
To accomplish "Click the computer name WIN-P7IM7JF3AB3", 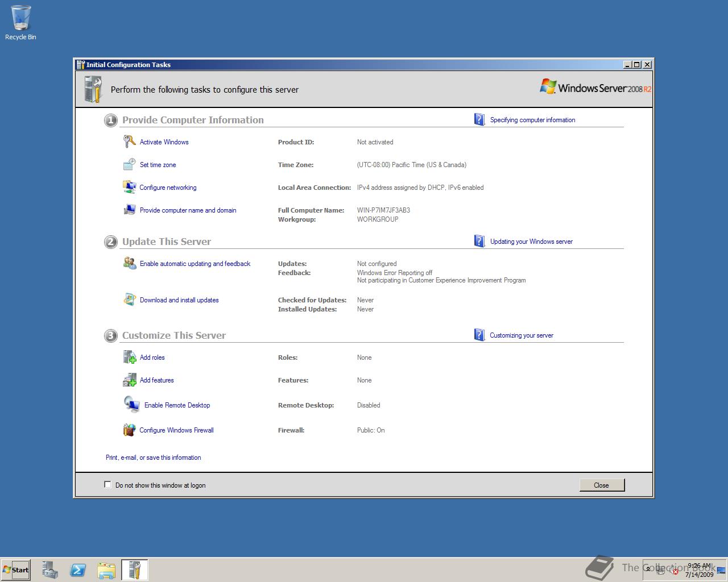I will coord(383,210).
